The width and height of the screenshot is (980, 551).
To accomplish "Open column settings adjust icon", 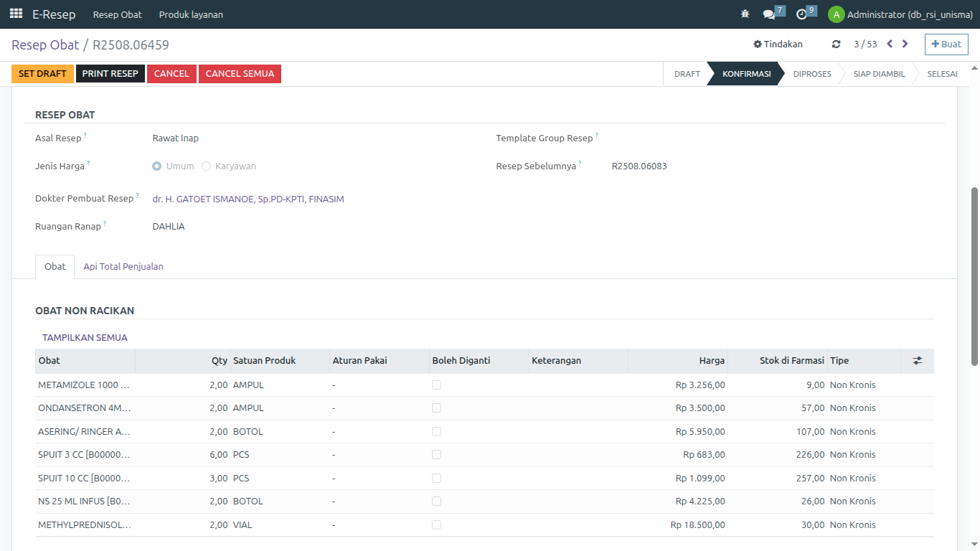I will click(917, 361).
